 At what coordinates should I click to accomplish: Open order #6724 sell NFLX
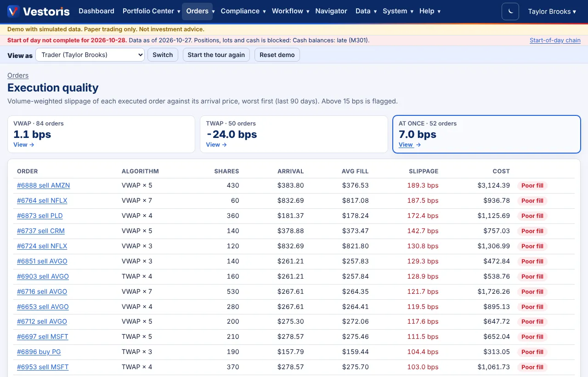pos(42,246)
